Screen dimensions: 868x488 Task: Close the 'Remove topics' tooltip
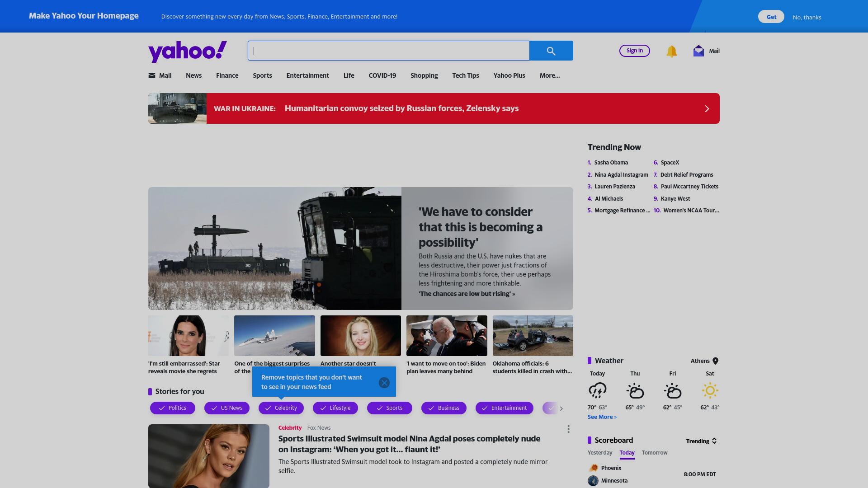click(384, 383)
